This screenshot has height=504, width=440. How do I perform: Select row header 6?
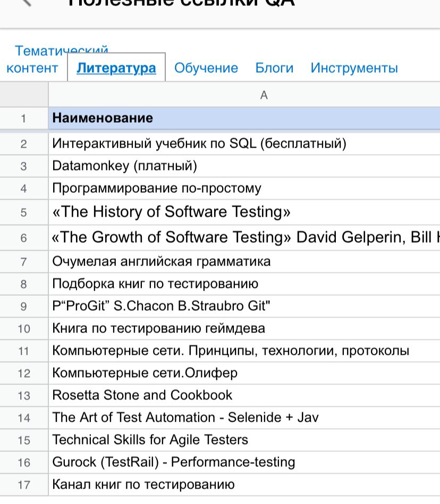click(x=24, y=238)
